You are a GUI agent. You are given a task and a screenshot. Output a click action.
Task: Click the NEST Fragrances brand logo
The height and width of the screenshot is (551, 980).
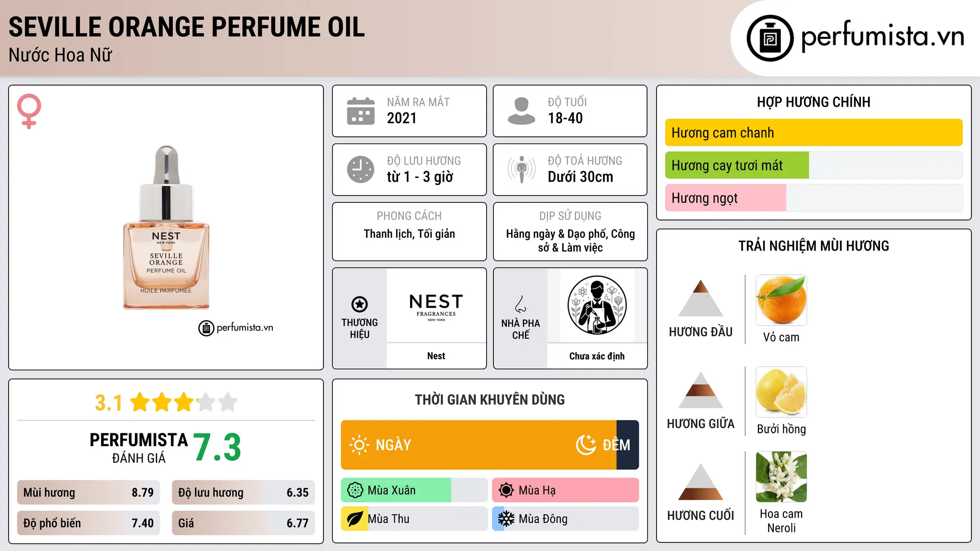(x=436, y=307)
